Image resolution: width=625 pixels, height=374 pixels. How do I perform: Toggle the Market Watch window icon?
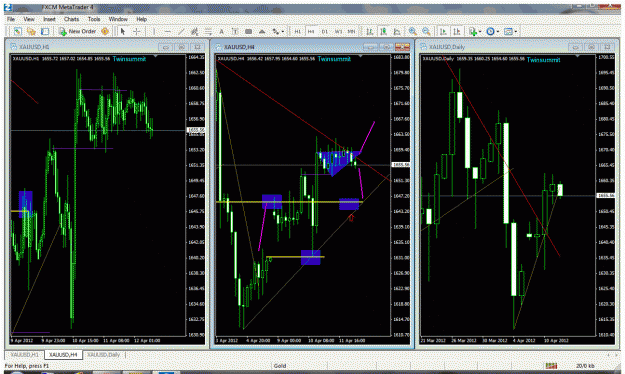(45, 31)
